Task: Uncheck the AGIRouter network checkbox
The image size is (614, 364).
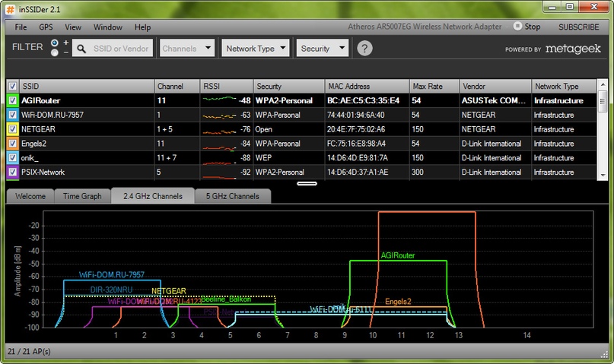Action: [12, 100]
